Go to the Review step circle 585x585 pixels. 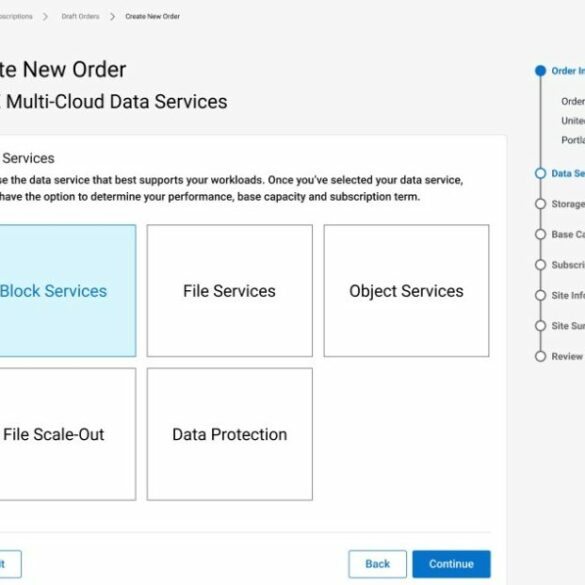coord(540,356)
